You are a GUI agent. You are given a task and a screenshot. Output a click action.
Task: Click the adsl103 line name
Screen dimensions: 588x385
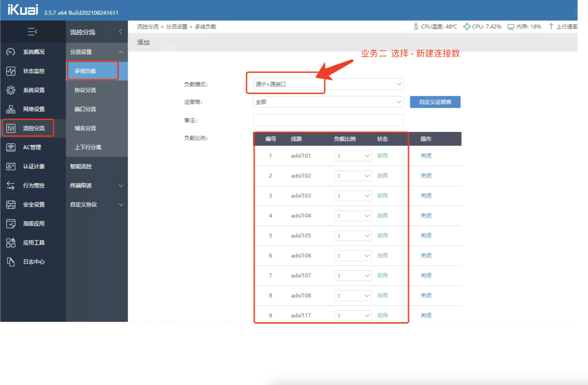pyautogui.click(x=301, y=196)
